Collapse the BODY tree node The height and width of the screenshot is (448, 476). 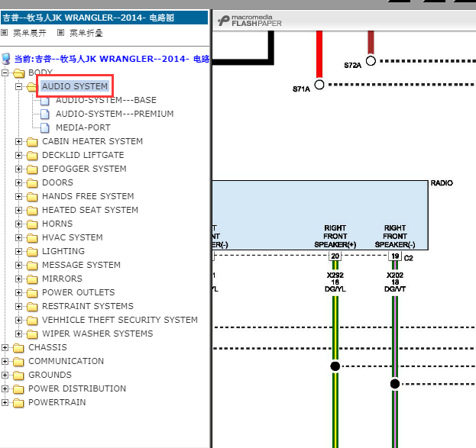click(5, 73)
